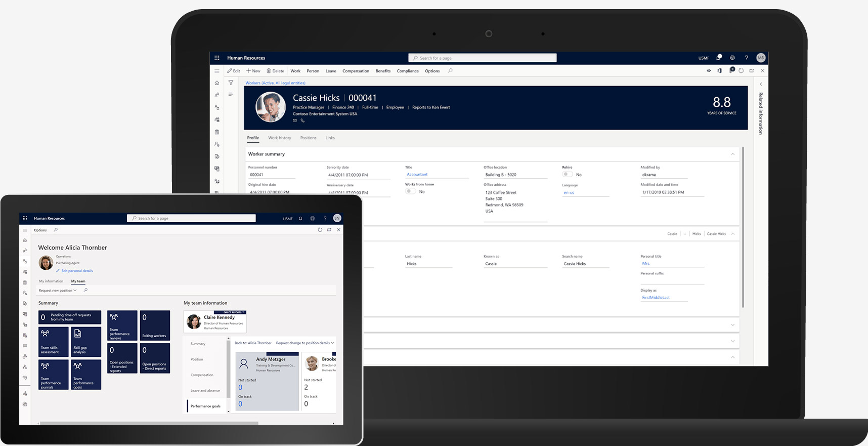The width and height of the screenshot is (868, 446).
Task: Click the help question mark on the tablet
Action: [x=325, y=219]
